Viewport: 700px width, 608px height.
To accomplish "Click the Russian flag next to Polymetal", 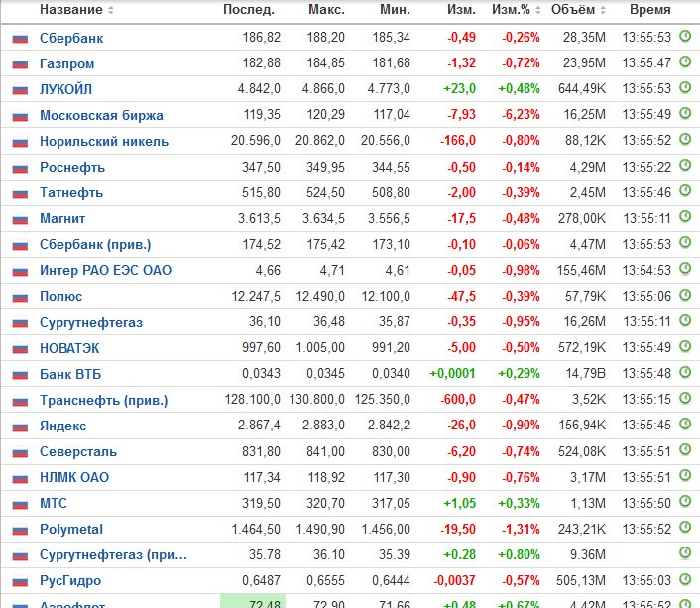I will pos(20,531).
